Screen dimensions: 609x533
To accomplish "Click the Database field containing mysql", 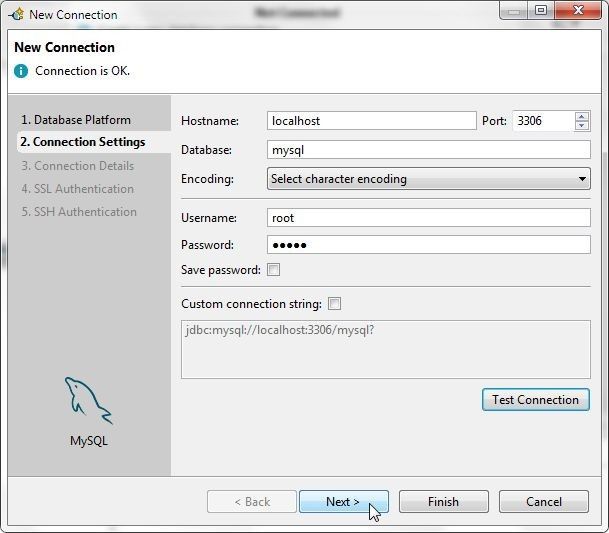I will pos(429,150).
